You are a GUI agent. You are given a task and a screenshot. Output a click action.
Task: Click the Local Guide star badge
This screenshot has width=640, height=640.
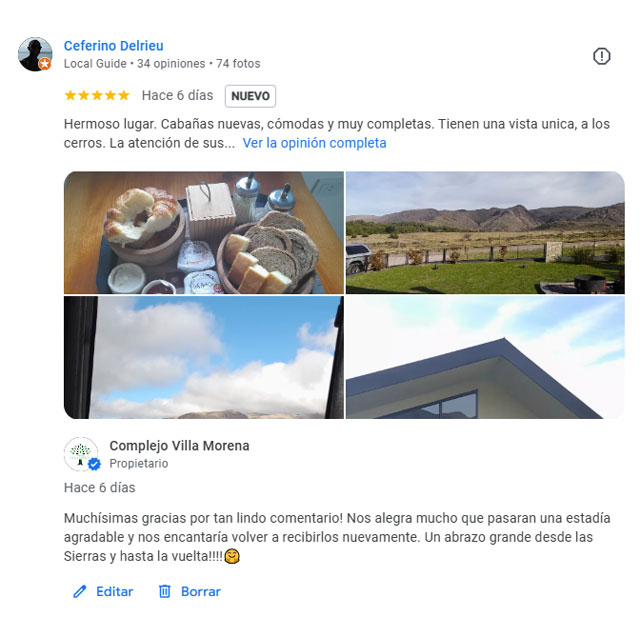pos(45,64)
